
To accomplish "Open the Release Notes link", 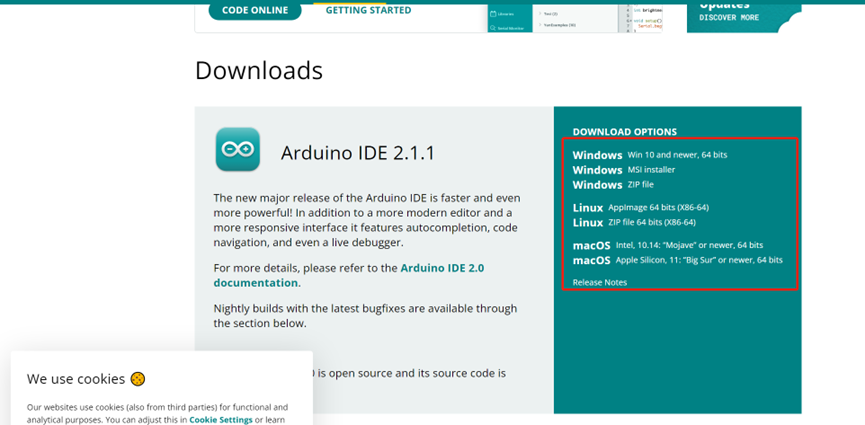I will pyautogui.click(x=600, y=283).
